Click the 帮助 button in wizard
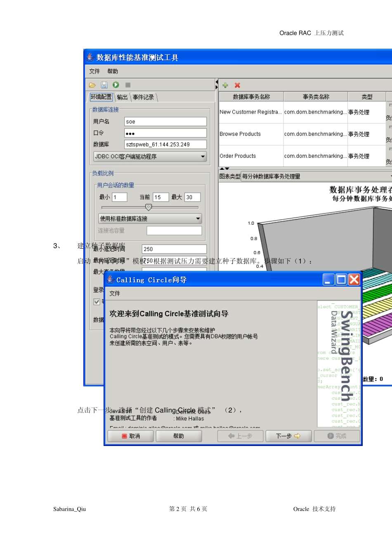The width and height of the screenshot is (392, 555). point(179,436)
